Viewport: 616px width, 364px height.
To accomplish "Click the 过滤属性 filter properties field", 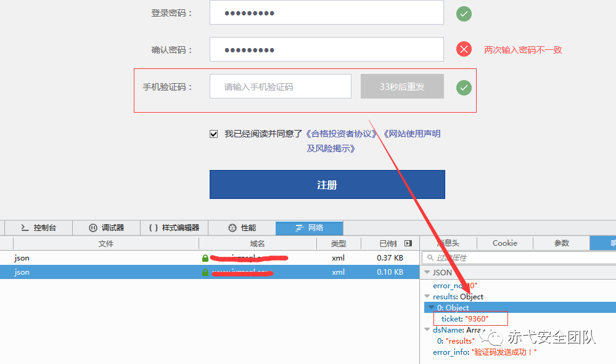I will (519, 257).
